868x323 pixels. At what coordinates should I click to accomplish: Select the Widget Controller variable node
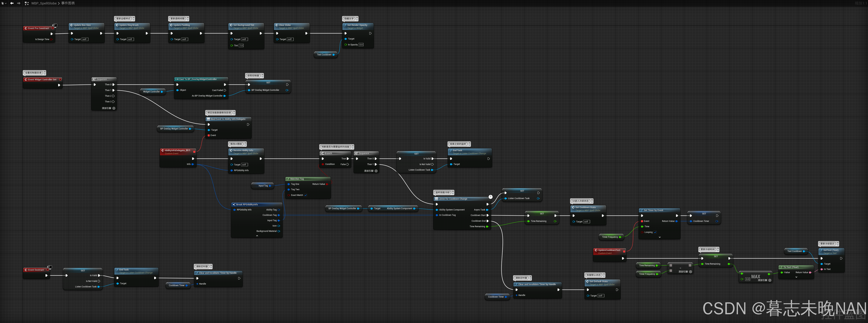[x=153, y=92]
